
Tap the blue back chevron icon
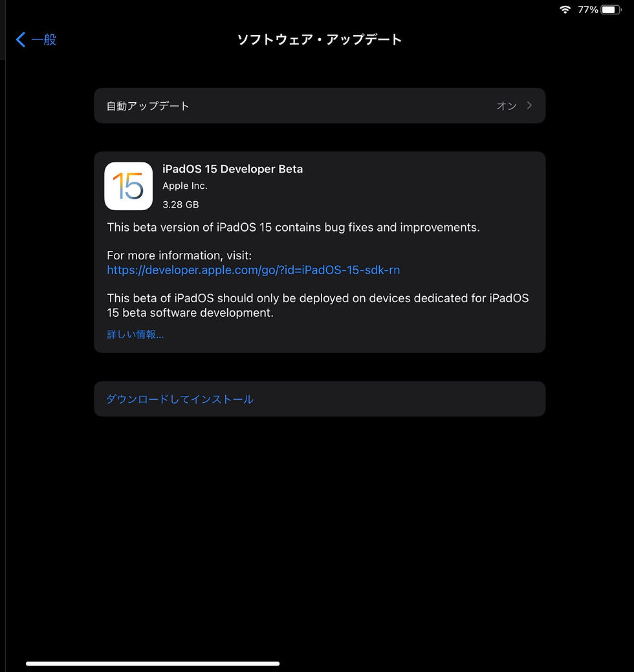(20, 39)
